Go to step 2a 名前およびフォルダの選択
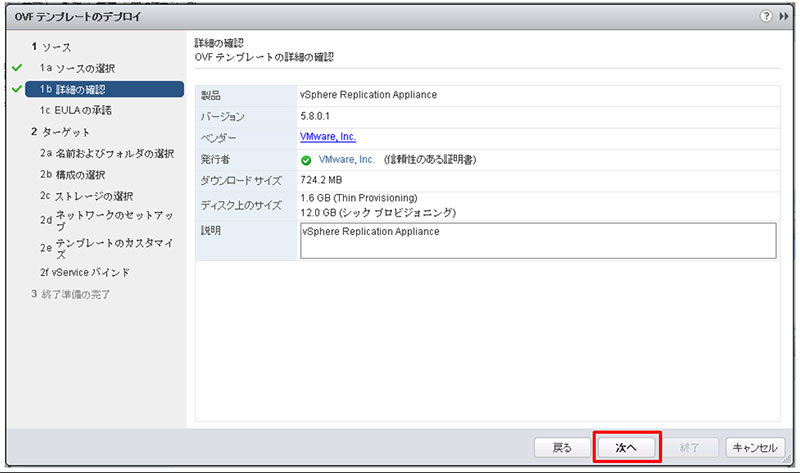The image size is (800, 473). point(107,153)
